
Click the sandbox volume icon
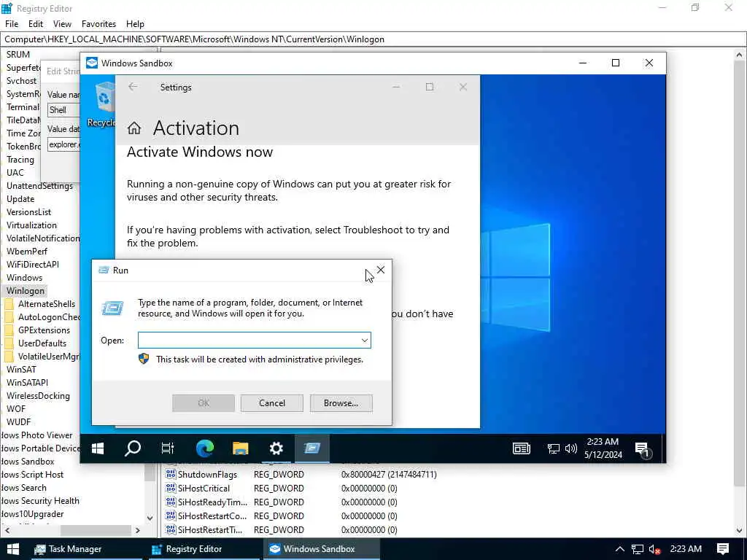[x=570, y=448]
